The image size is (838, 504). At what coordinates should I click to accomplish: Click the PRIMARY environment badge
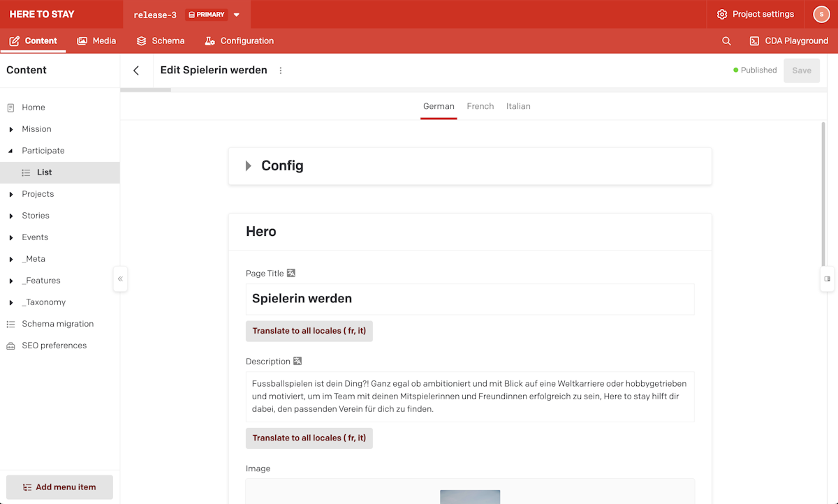coord(207,15)
